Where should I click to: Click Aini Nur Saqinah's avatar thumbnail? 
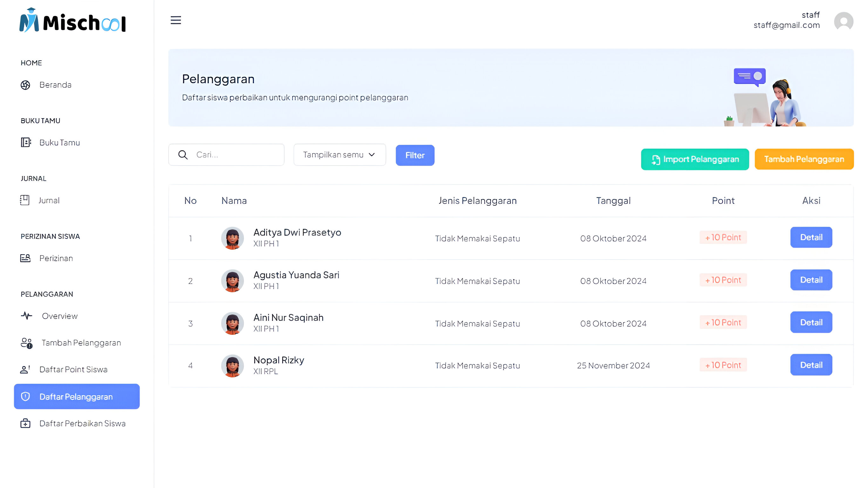pos(232,323)
